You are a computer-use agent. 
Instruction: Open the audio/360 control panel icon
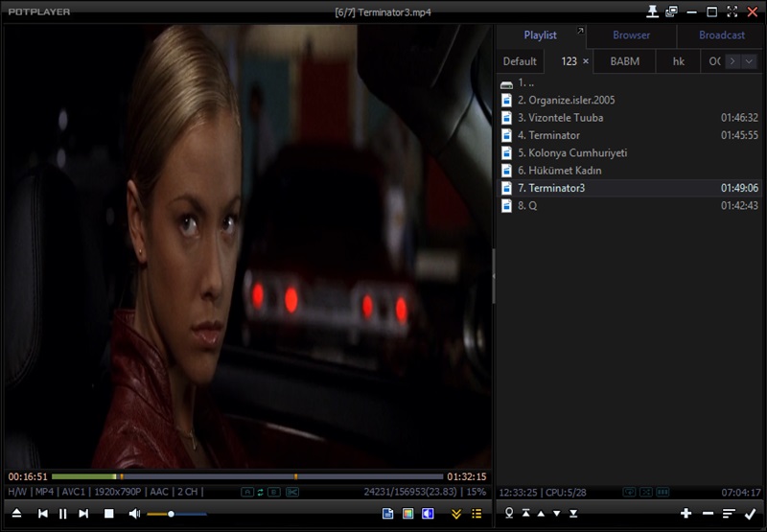pos(428,514)
